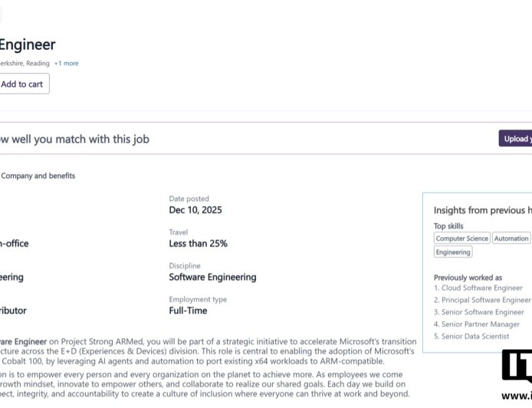Select the Engineering skill tag
Image resolution: width=532 pixels, height=408 pixels.
(453, 252)
